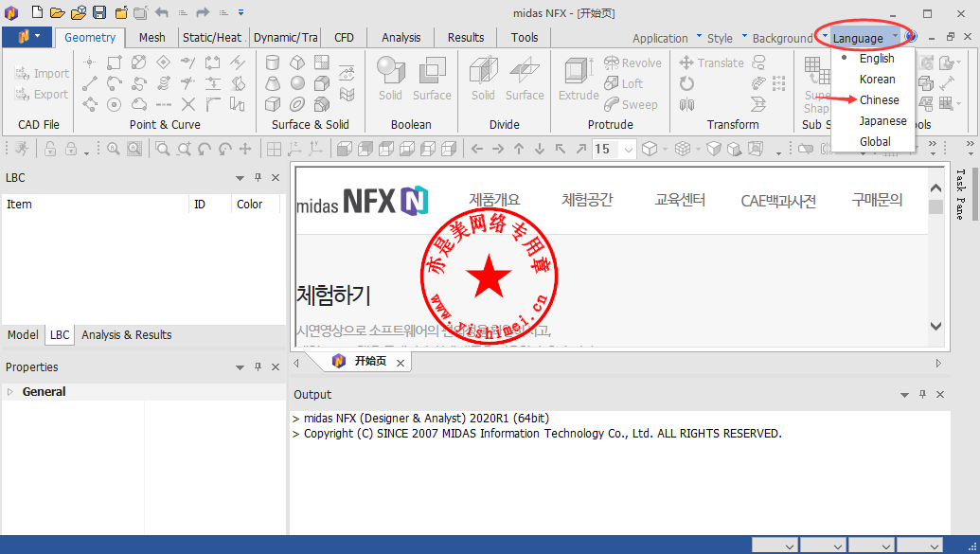Select the Extrude tool
This screenshot has height=554, width=980.
coord(579,79)
